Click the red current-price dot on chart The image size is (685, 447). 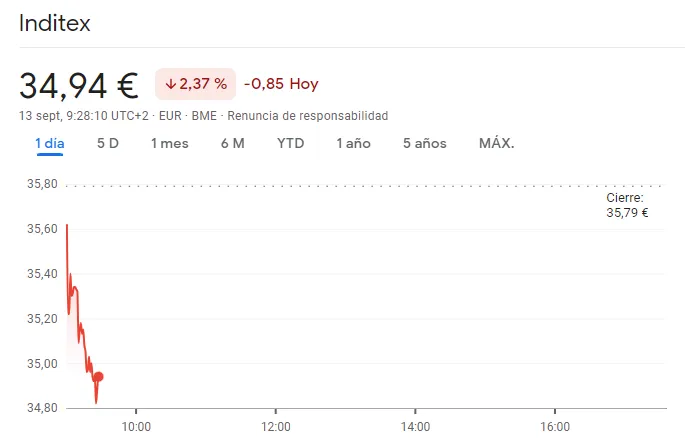click(x=98, y=377)
